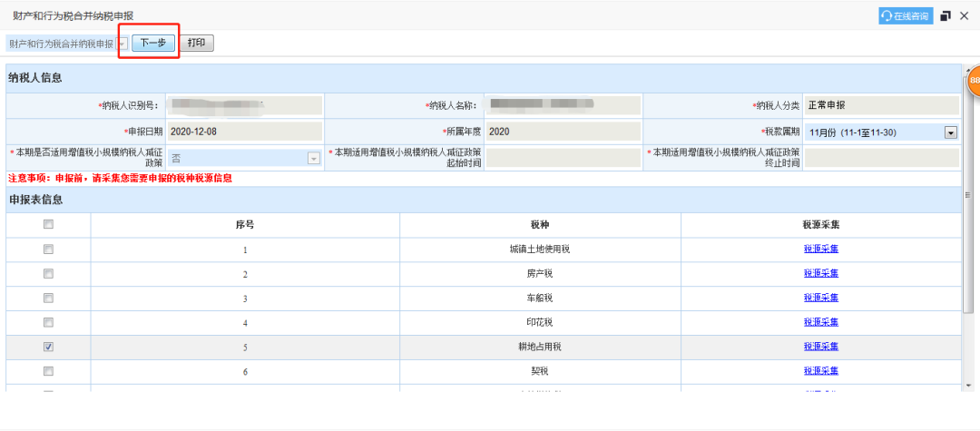Viewport: 980px width, 431px height.
Task: Click the 所属年度 field showing 2020
Action: [x=563, y=132]
